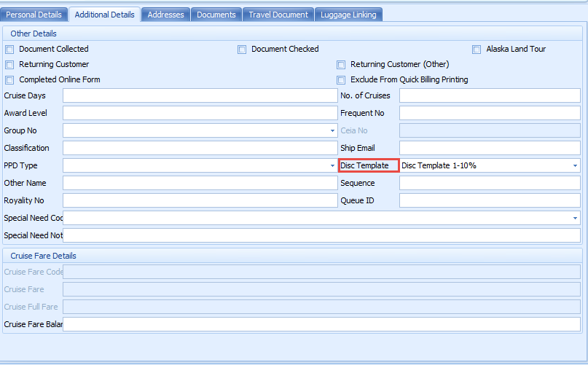Select the Frequent No input field
The image size is (588, 365).
tap(490, 113)
